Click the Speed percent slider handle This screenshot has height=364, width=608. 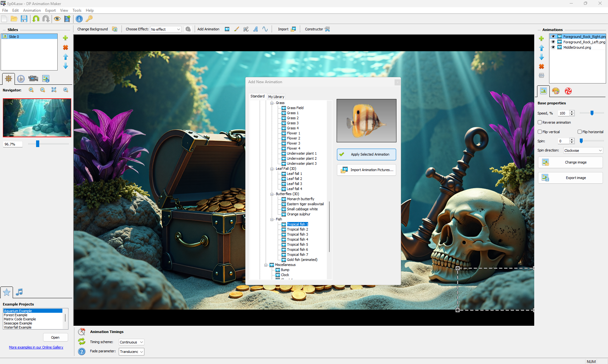click(x=592, y=113)
